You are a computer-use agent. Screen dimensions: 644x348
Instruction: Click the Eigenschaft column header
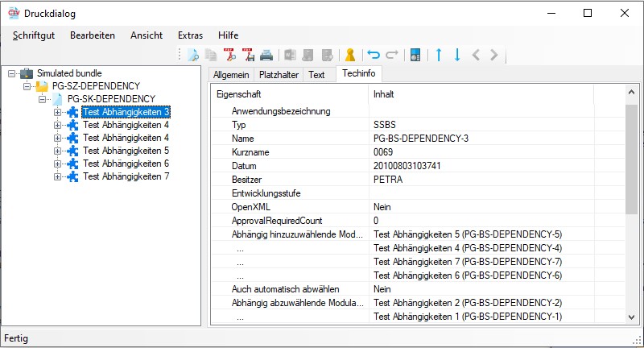239,94
